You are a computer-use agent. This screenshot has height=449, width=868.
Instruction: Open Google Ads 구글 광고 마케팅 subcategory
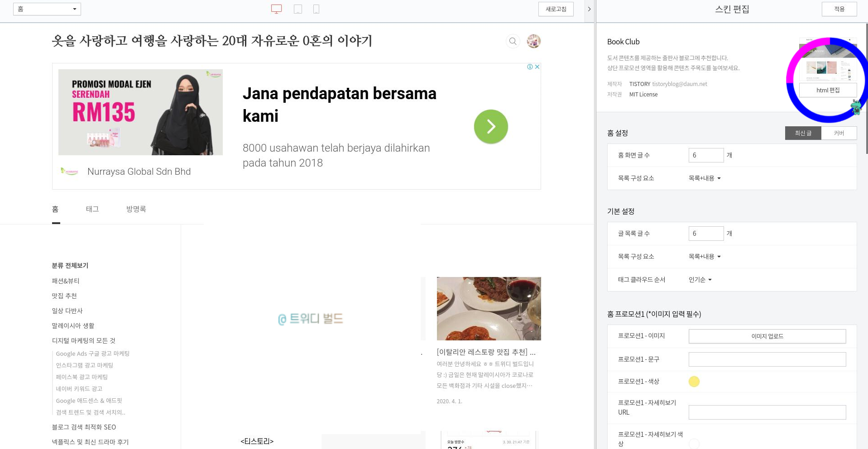[93, 354]
